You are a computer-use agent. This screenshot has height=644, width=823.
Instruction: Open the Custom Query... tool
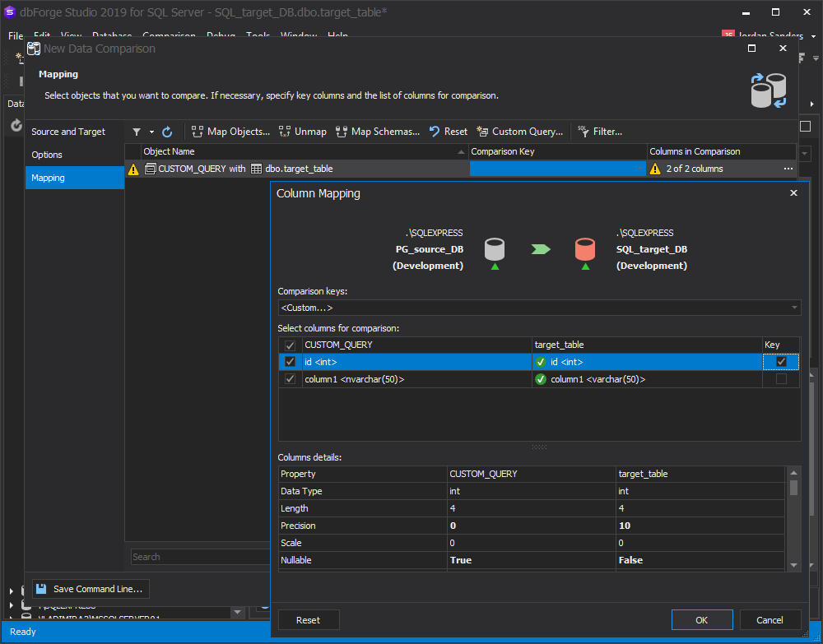click(x=520, y=132)
